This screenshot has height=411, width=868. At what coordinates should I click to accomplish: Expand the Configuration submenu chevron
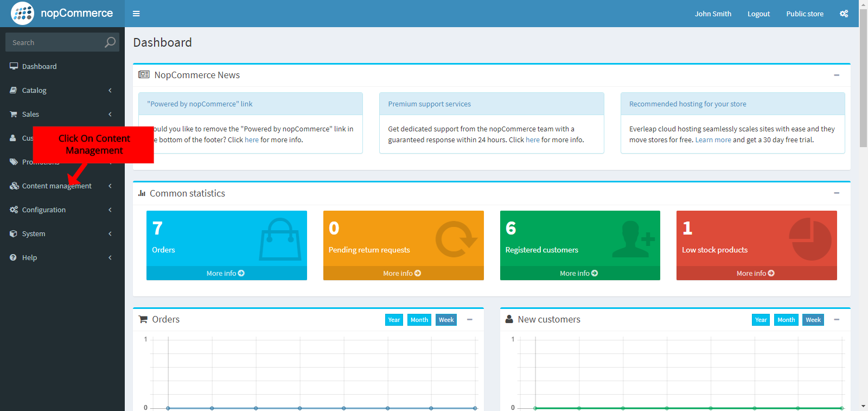coord(110,210)
